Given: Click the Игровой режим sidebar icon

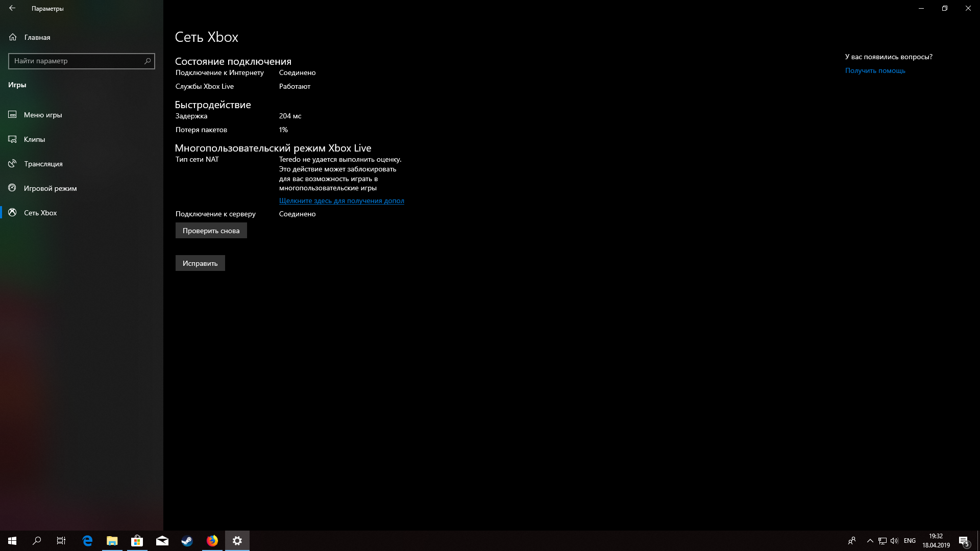Looking at the screenshot, I should (13, 188).
